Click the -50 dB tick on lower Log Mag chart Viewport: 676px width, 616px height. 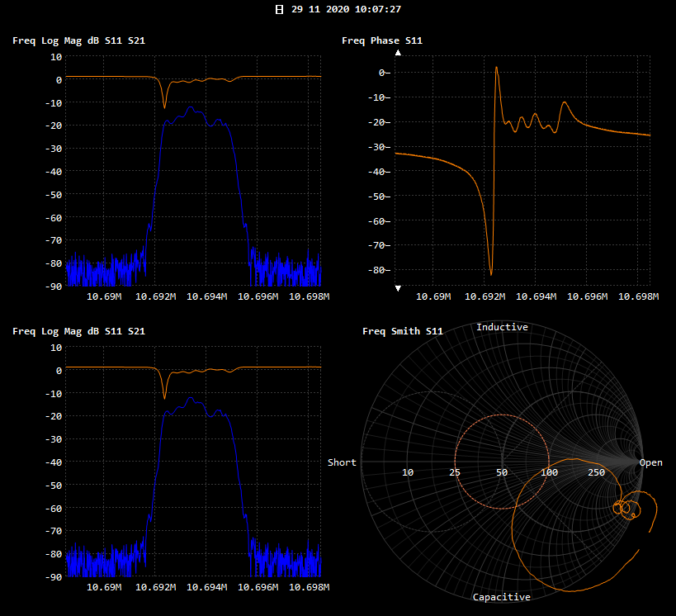coord(54,486)
